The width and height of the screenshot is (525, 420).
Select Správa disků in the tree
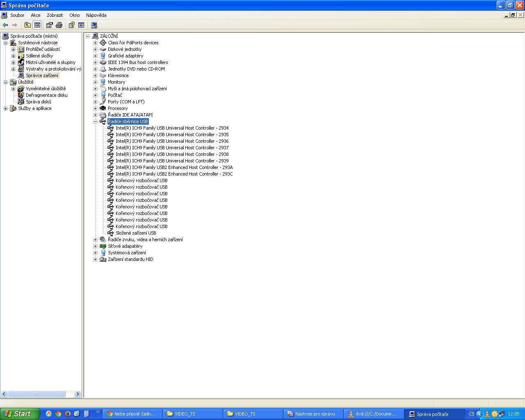pos(38,102)
